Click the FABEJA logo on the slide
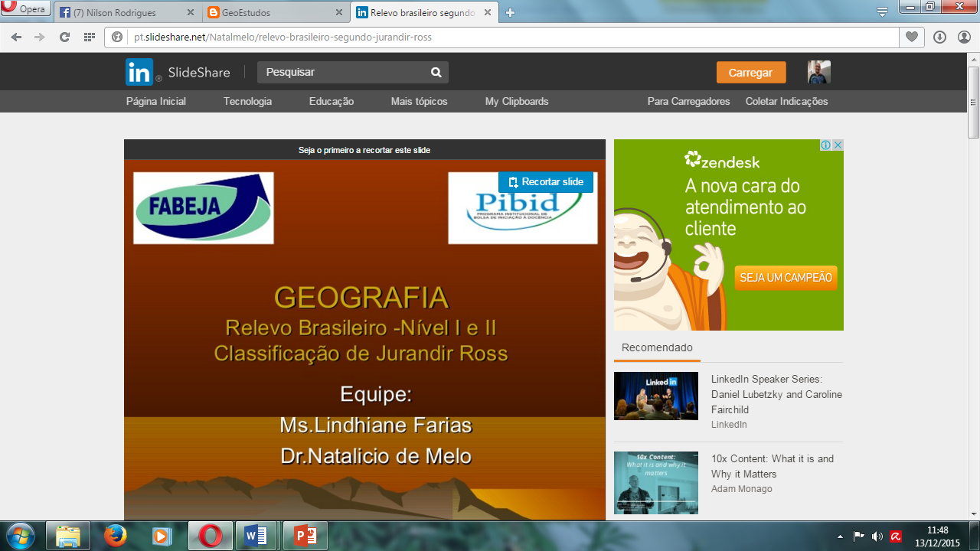 204,208
